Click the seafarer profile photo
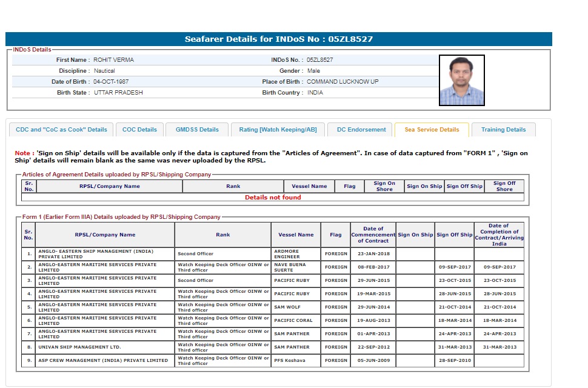This screenshot has height=388, width=588. coord(461,80)
